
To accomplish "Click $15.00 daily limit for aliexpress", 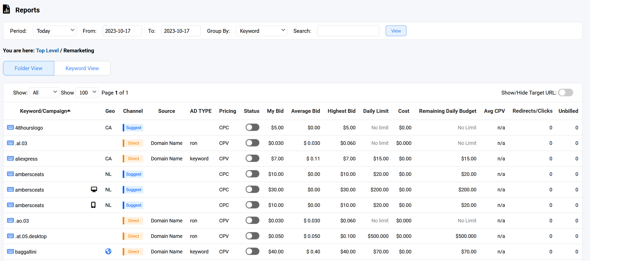I will coord(381,159).
